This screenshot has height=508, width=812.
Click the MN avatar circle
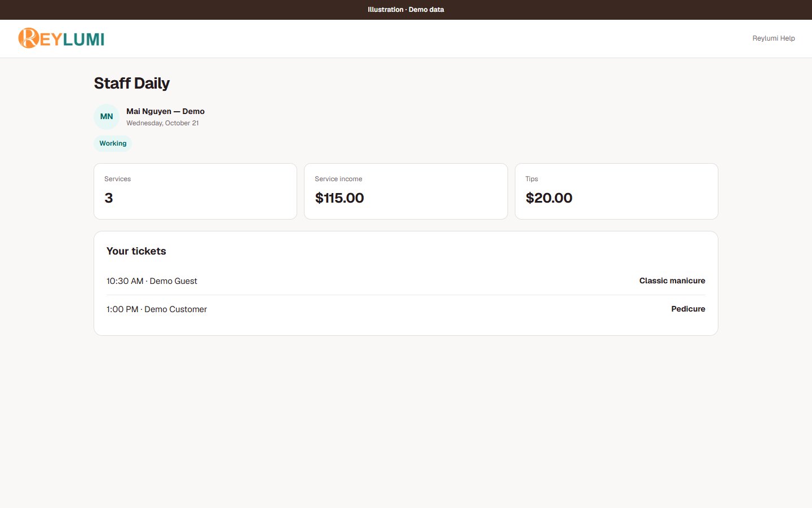[107, 117]
